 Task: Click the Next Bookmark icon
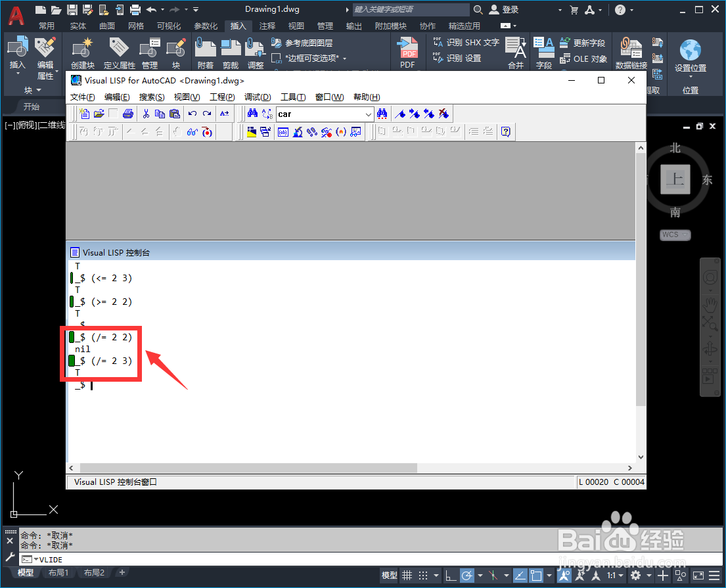click(415, 114)
